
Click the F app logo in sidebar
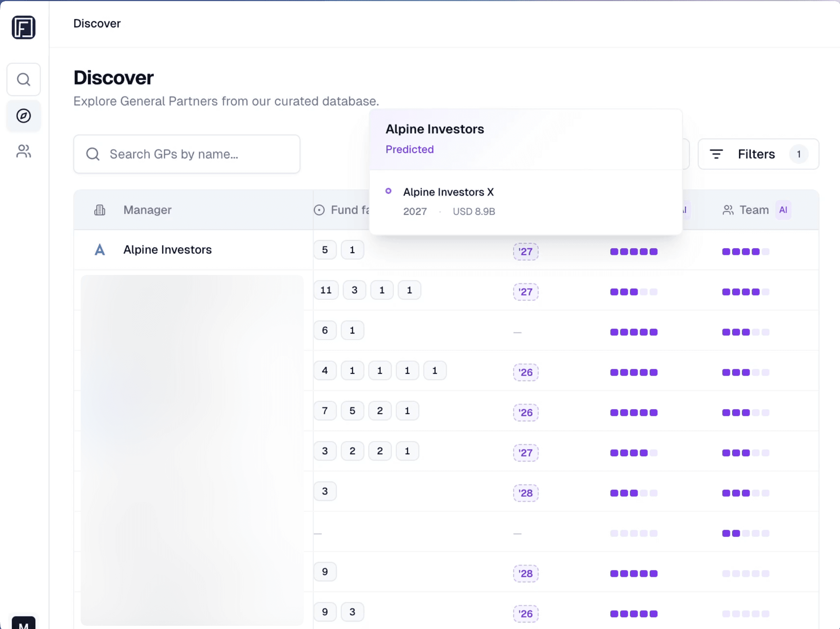click(x=23, y=27)
